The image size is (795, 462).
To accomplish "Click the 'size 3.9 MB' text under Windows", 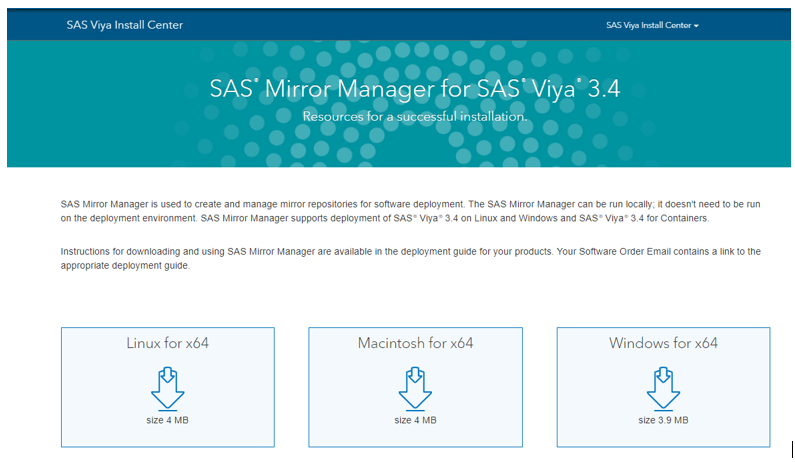I will tap(663, 420).
